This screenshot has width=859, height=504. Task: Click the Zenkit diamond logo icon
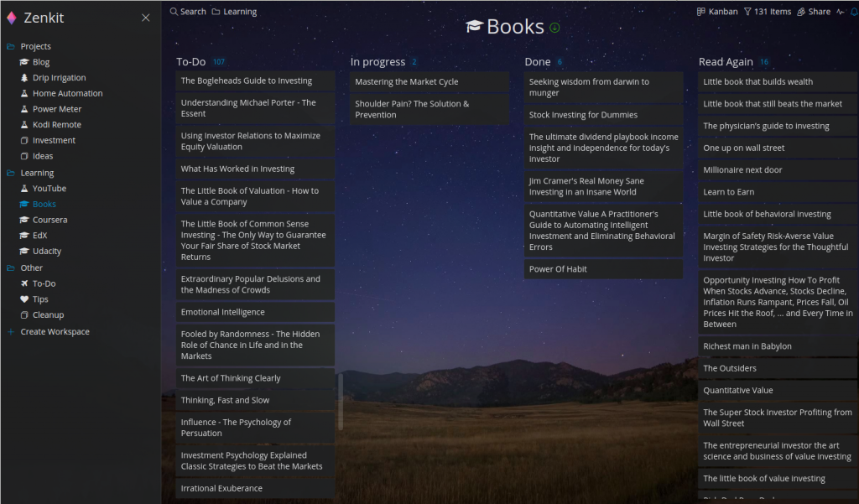coord(12,18)
